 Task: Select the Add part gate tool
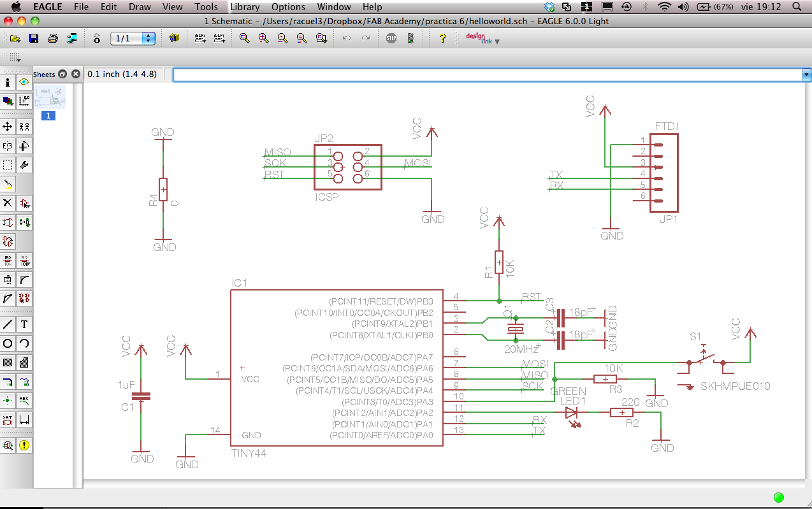[x=24, y=203]
